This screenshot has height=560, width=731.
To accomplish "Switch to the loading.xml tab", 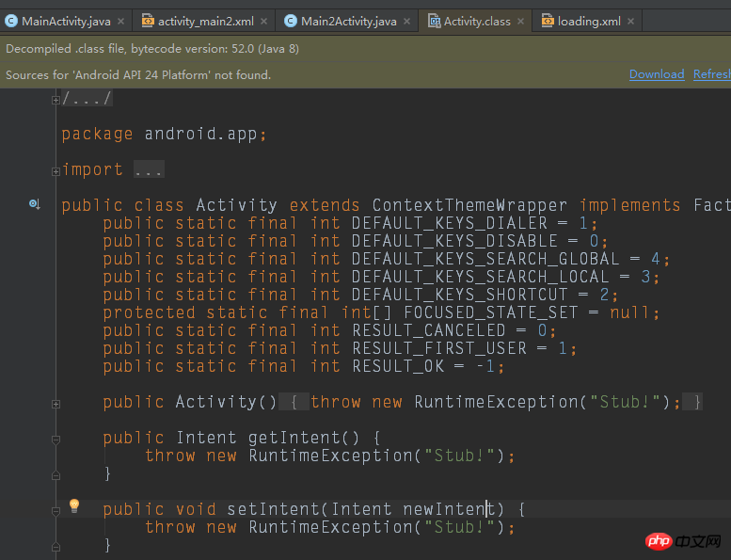I will [589, 21].
